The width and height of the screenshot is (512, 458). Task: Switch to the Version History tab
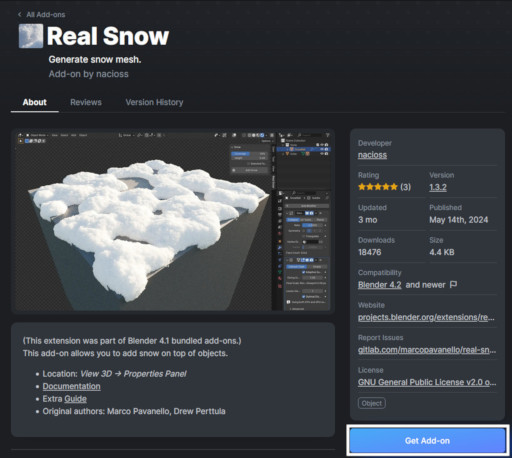[154, 102]
